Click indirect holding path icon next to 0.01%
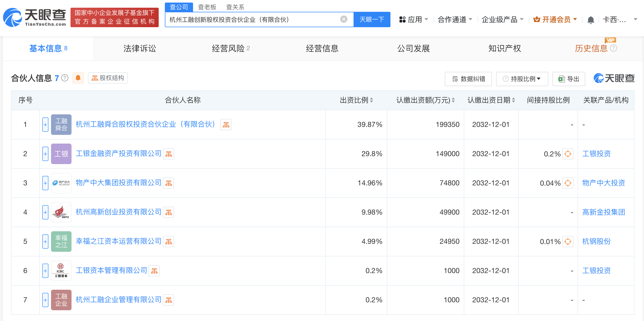Image resolution: width=644 pixels, height=321 pixels. [568, 242]
